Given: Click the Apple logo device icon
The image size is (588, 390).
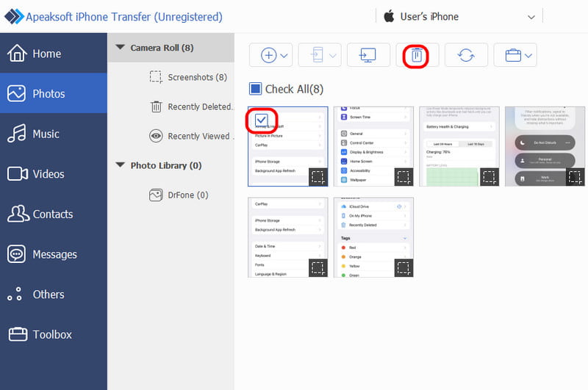Looking at the screenshot, I should [389, 16].
